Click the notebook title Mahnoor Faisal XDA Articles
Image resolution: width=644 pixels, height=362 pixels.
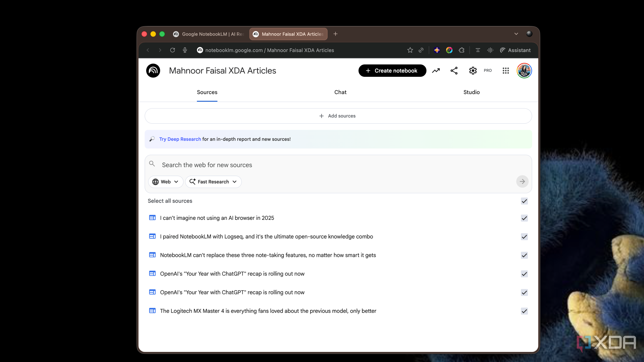point(223,71)
